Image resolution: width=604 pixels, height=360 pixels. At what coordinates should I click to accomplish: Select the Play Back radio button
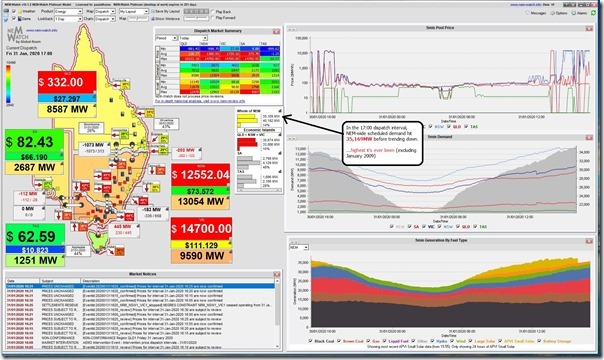pos(213,12)
